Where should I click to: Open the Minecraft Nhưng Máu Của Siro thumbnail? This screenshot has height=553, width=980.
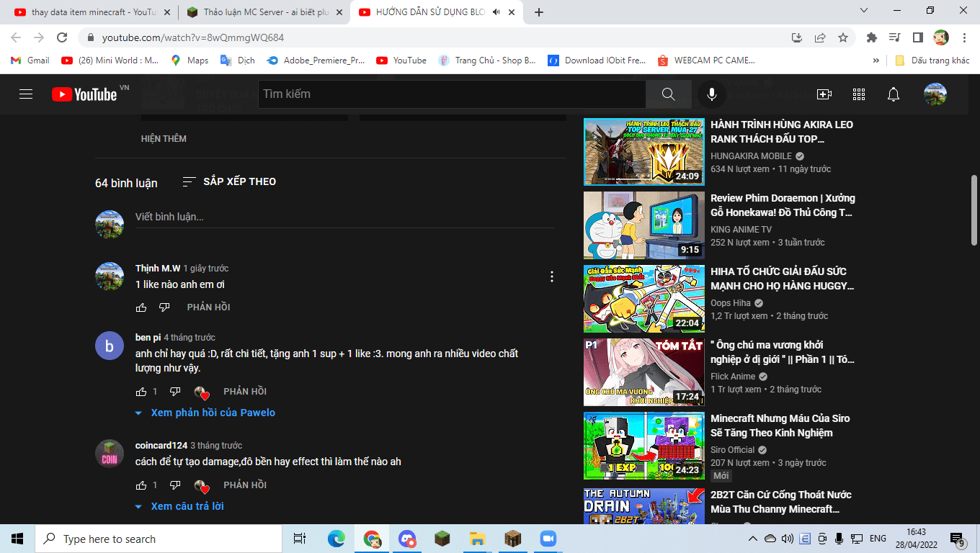point(643,446)
